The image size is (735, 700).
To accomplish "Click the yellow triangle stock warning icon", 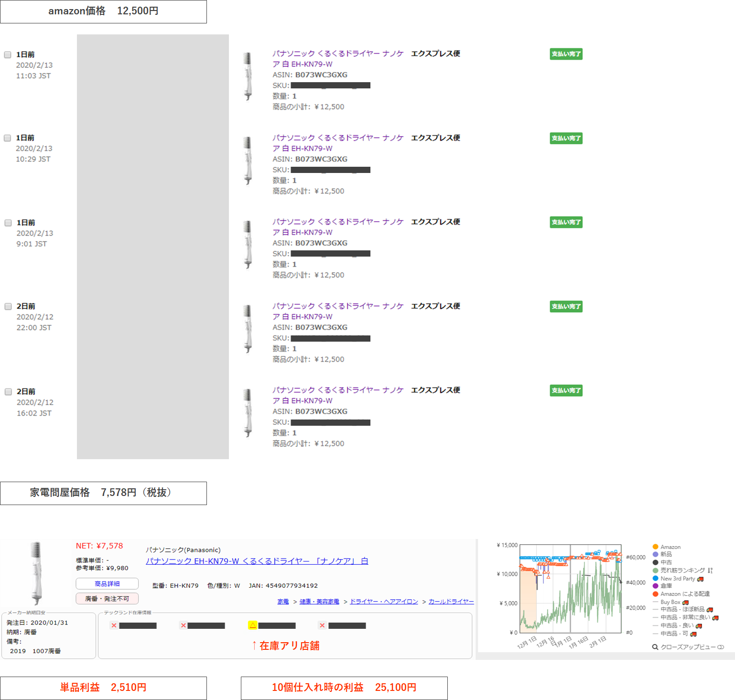I will tap(253, 625).
